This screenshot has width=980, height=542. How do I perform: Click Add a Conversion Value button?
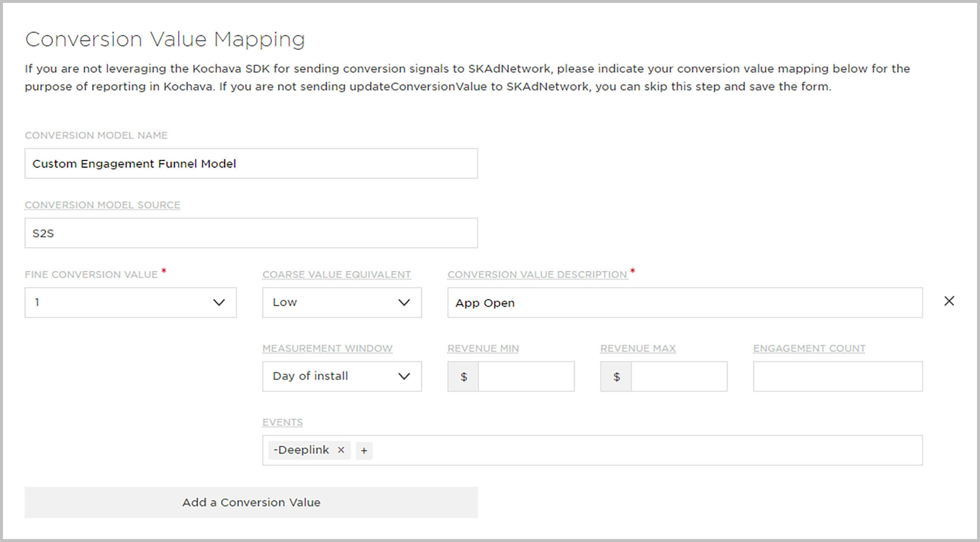[251, 503]
